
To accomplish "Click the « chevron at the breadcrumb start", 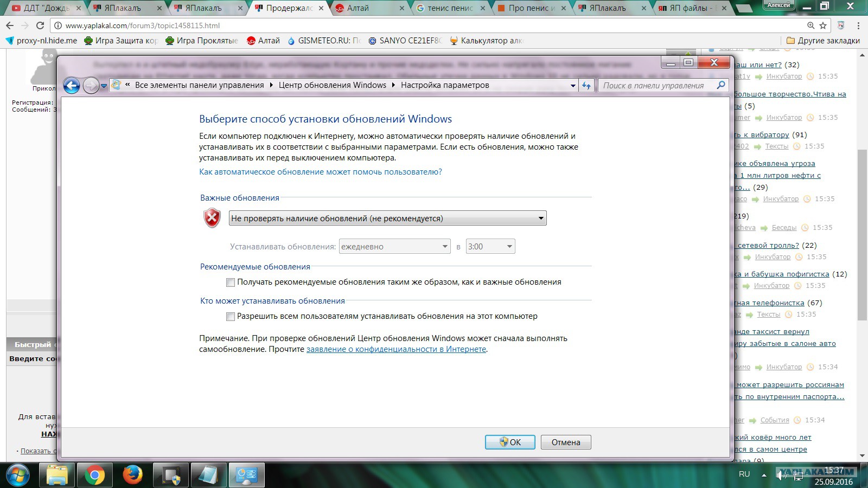I will pos(127,85).
